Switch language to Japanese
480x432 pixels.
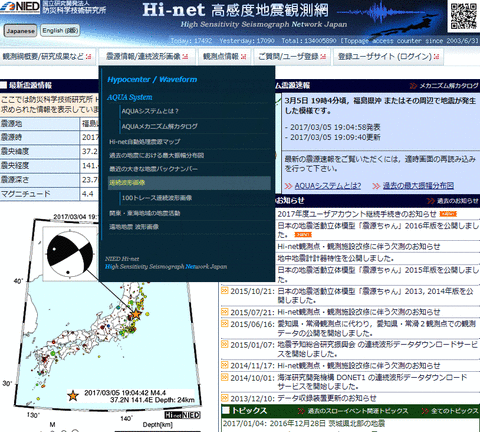pyautogui.click(x=20, y=31)
